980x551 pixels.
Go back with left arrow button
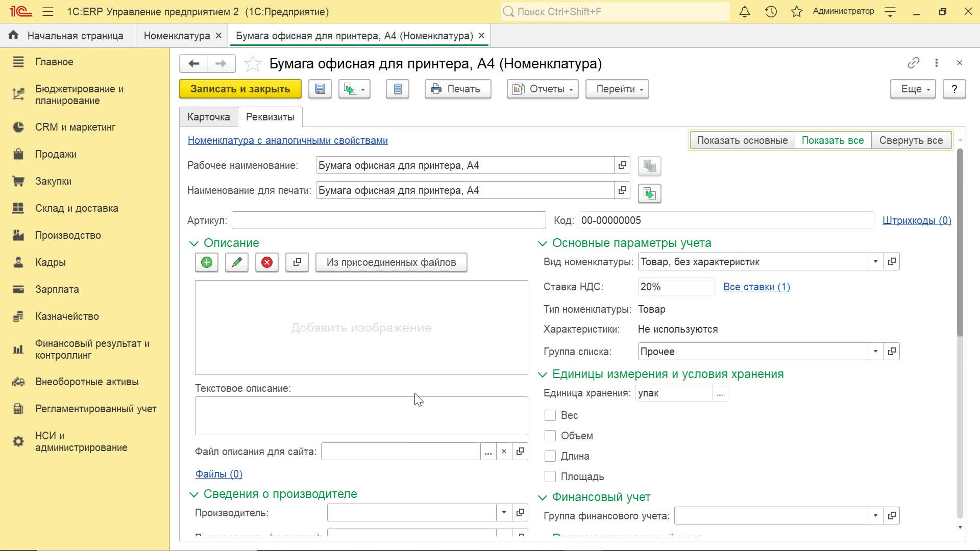tap(193, 63)
